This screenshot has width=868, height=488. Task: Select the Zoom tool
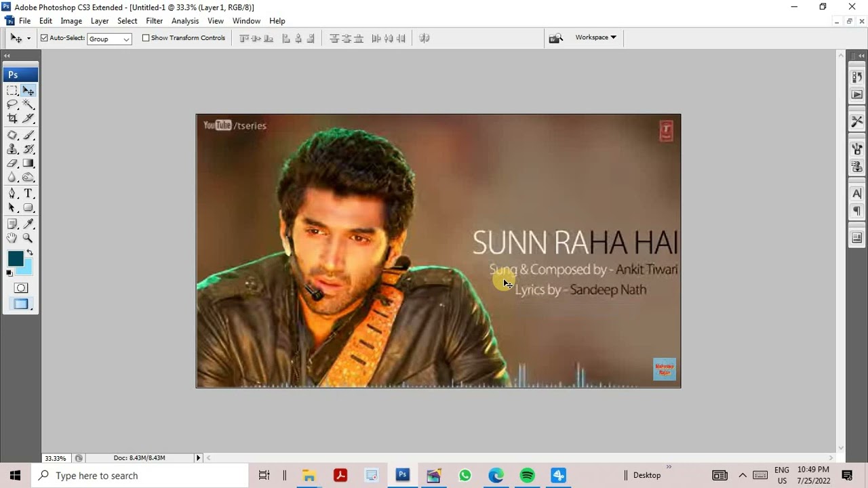click(28, 238)
